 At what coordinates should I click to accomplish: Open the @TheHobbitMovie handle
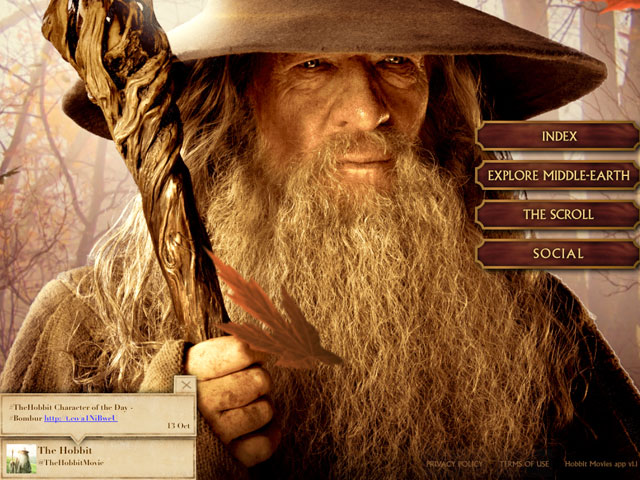[x=71, y=463]
